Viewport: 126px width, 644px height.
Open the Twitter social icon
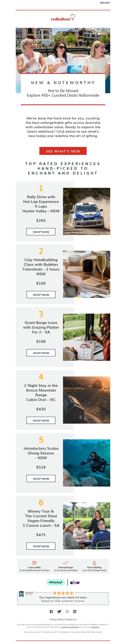click(x=59, y=611)
